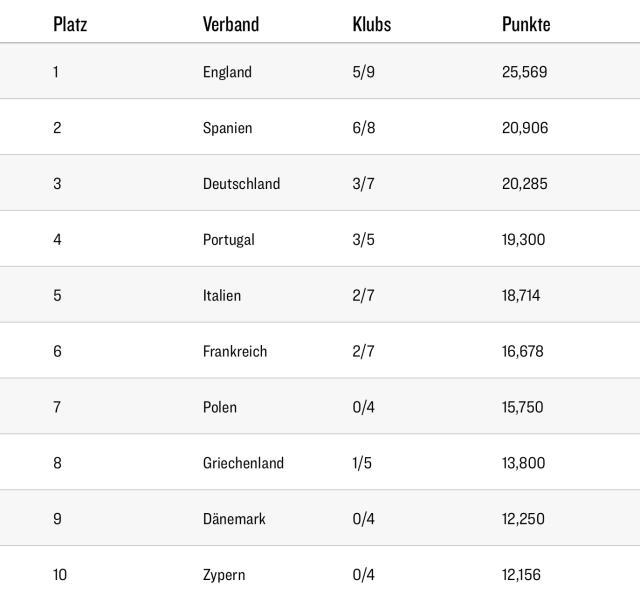Viewport: 640px width, 594px height.
Task: Click England's points value 25,569
Action: pos(524,72)
